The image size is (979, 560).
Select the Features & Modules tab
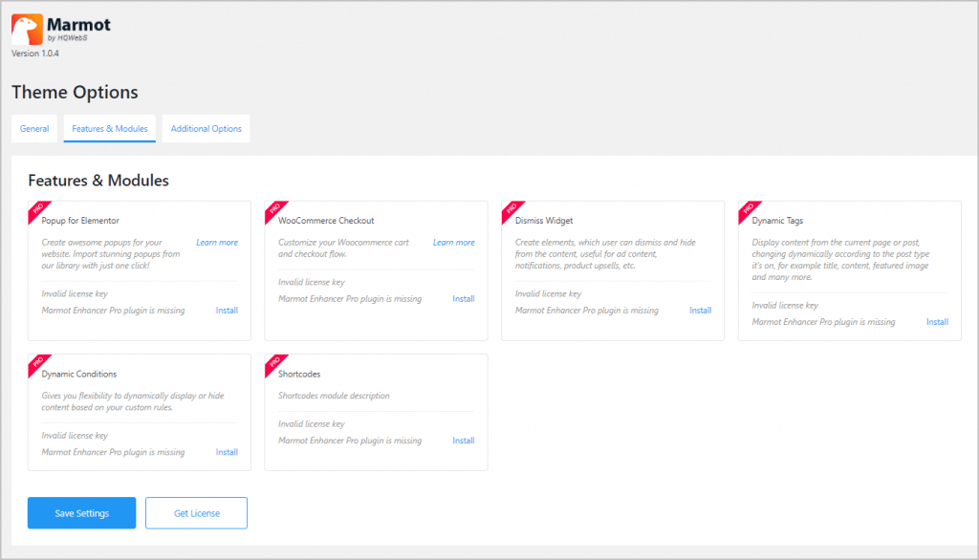[x=110, y=129]
